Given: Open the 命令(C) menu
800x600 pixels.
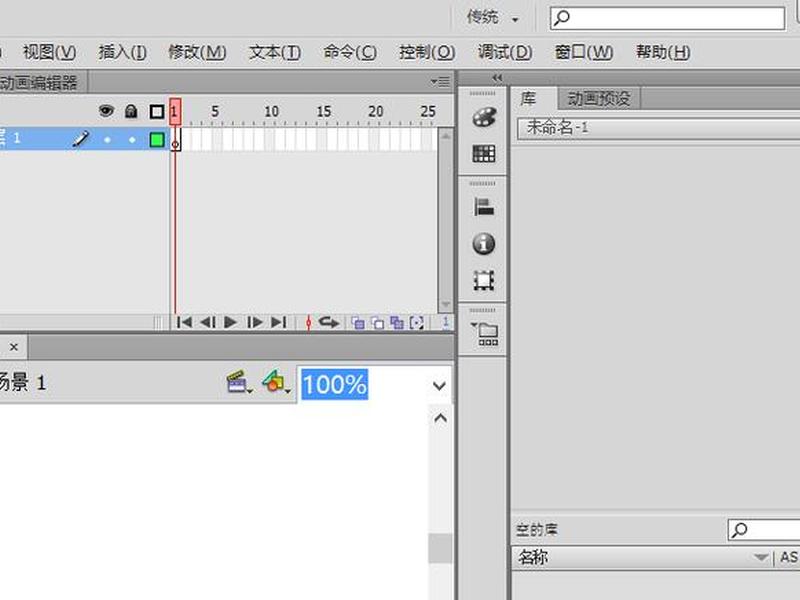Looking at the screenshot, I should (350, 52).
